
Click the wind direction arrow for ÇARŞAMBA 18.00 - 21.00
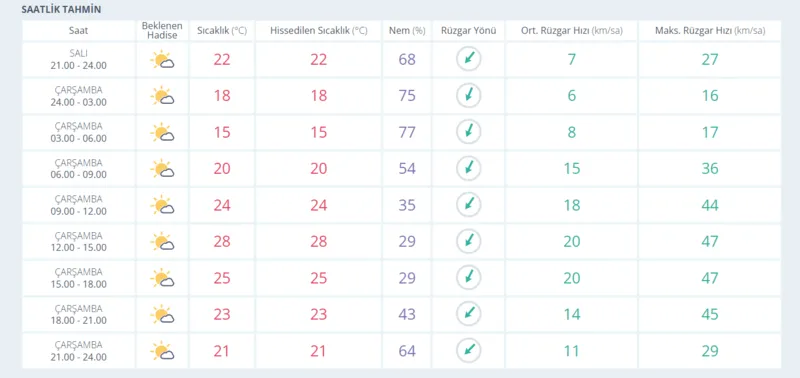point(468,314)
